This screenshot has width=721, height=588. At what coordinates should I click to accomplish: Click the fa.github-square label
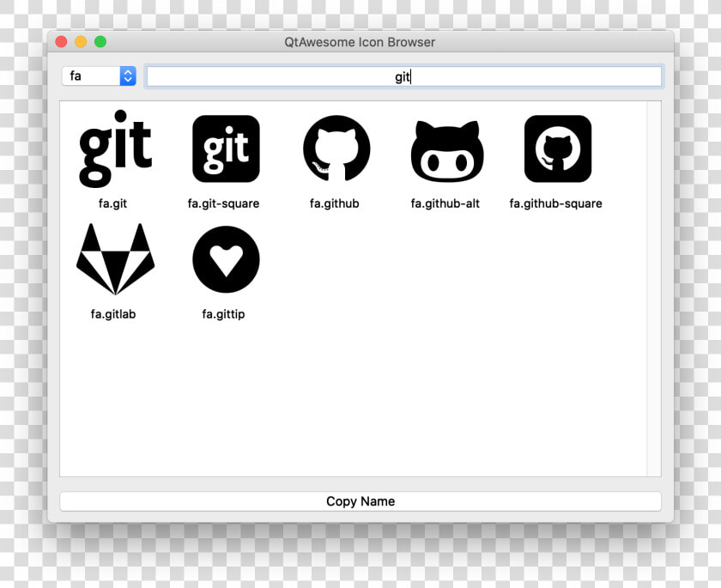pos(555,203)
